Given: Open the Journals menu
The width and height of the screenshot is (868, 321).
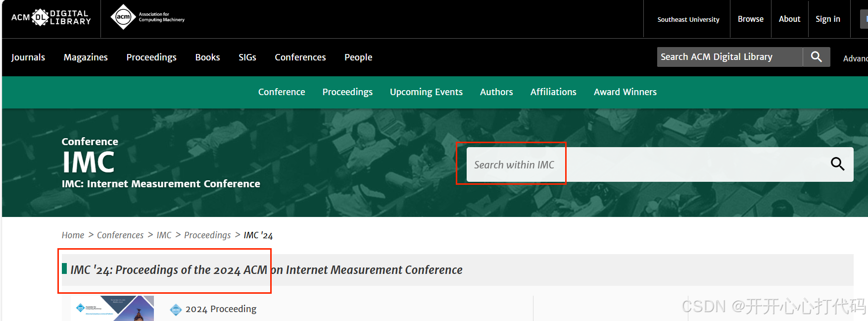Looking at the screenshot, I should [28, 57].
